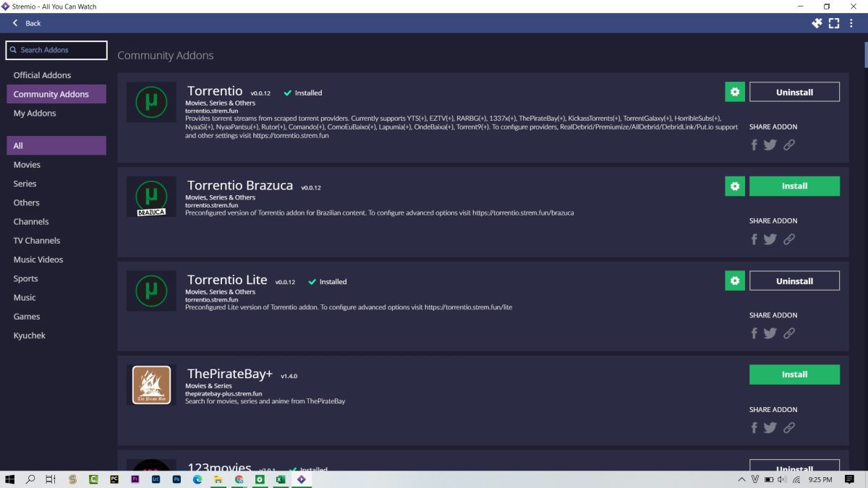
Task: Filter addons by Series
Action: pyautogui.click(x=56, y=184)
